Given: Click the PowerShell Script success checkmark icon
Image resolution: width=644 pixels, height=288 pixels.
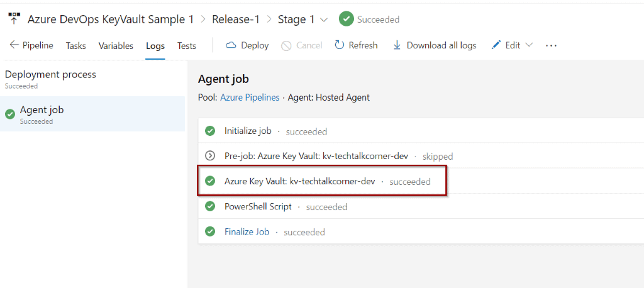Looking at the screenshot, I should point(210,206).
